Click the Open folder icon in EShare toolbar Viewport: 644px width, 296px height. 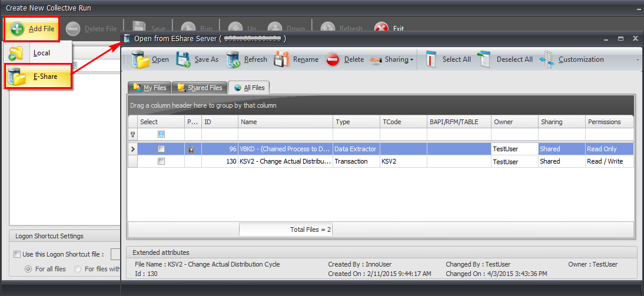[141, 59]
